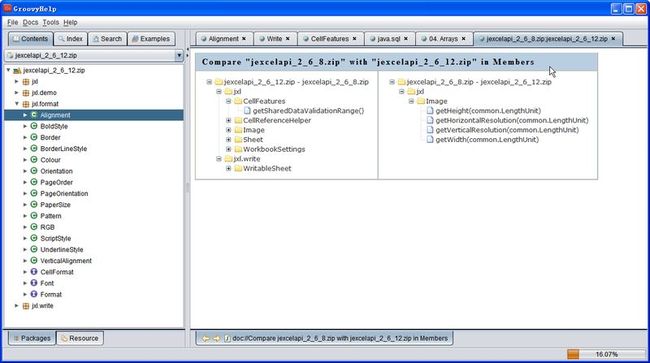Click the Colour class icon
650x363 pixels.
(34, 160)
